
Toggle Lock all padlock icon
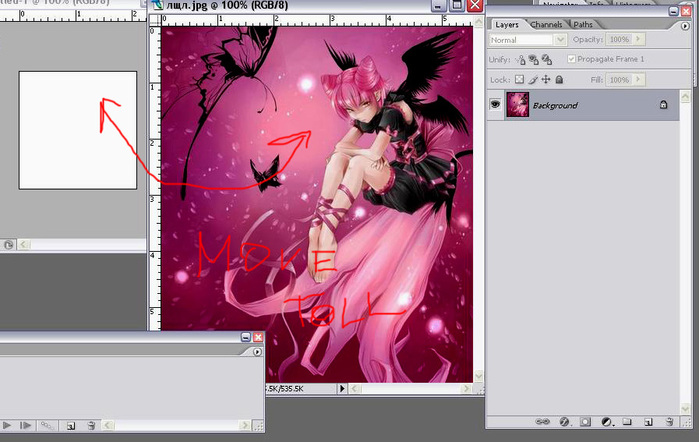(x=559, y=79)
